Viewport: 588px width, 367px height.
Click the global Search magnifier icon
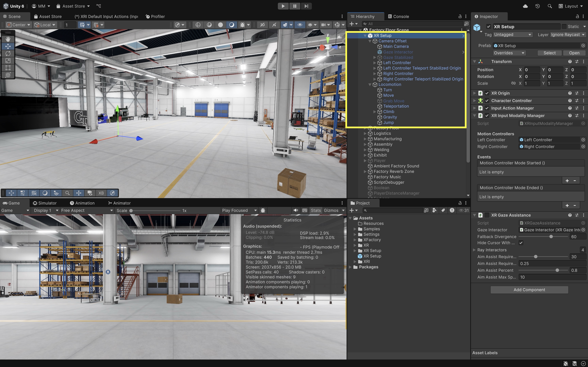click(550, 6)
